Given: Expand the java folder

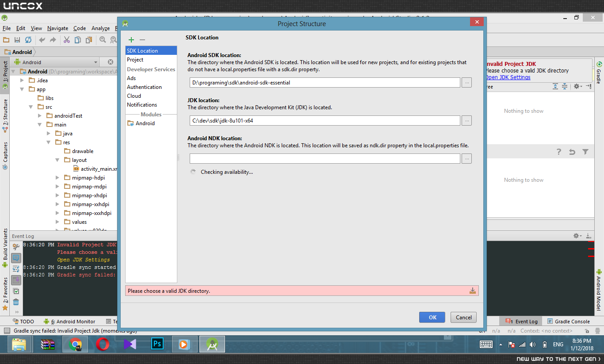Looking at the screenshot, I should 49,133.
